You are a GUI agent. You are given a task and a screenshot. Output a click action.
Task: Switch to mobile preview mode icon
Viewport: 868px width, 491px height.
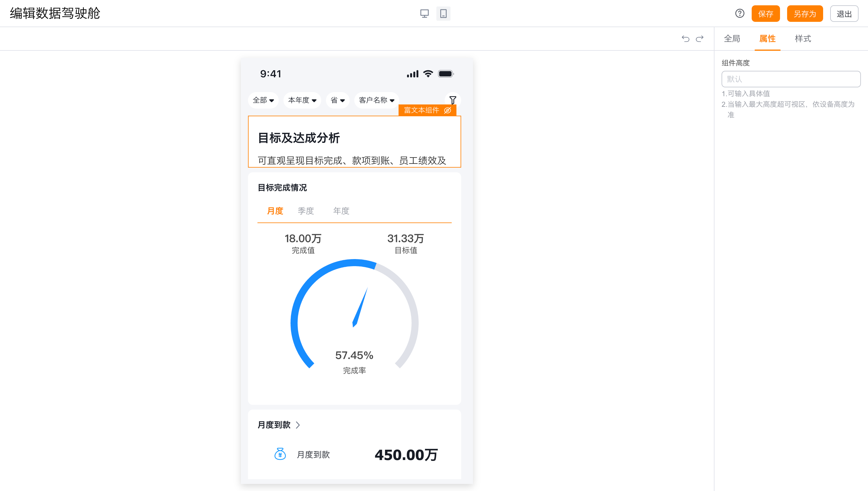[x=443, y=14]
